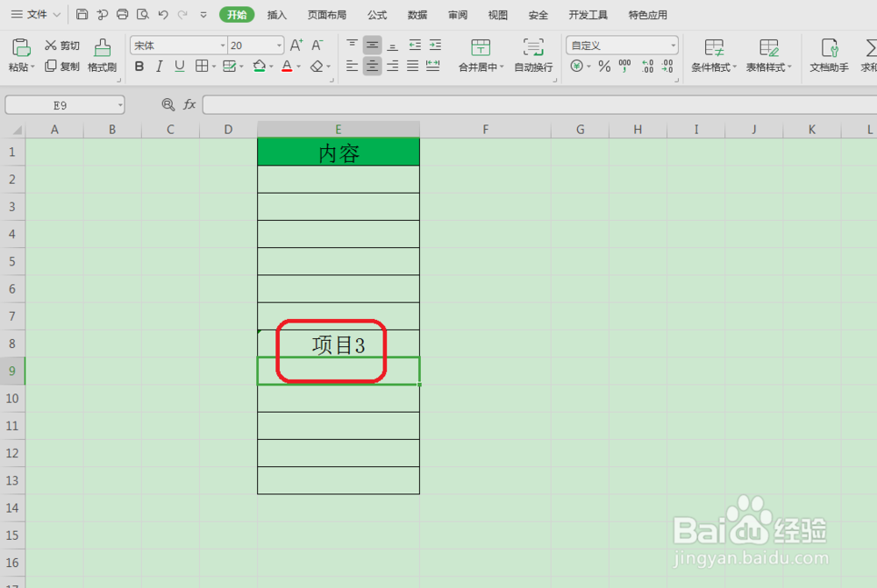The width and height of the screenshot is (877, 588).
Task: Decrease decimal places icon
Action: 667,66
